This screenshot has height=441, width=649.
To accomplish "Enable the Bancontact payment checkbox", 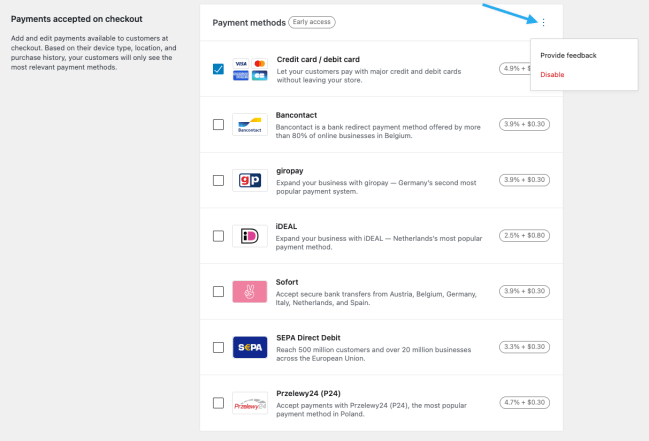I will click(x=218, y=124).
